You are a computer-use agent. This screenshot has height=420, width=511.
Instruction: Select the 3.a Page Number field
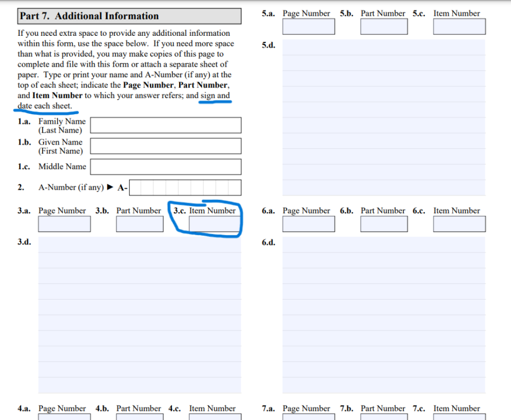point(64,224)
